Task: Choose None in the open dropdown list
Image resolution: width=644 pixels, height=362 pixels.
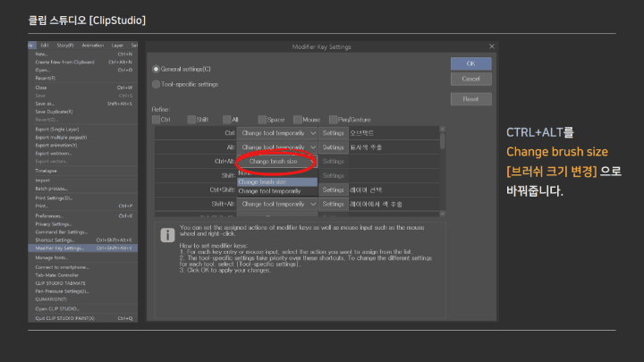Action: (x=277, y=173)
